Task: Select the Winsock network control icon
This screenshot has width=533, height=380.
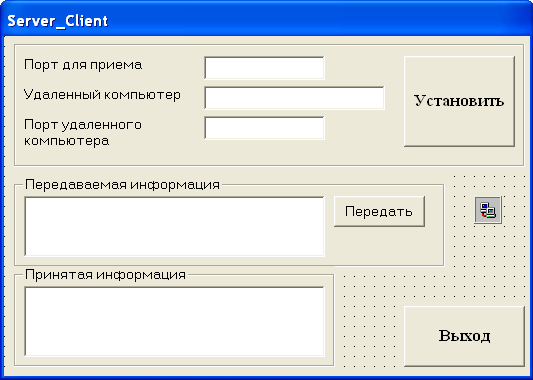Action: click(488, 210)
